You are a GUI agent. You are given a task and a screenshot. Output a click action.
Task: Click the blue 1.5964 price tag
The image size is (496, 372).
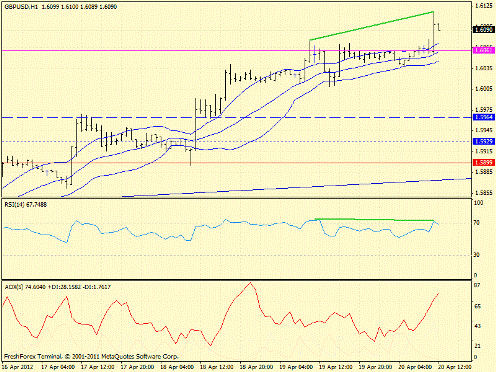tap(484, 117)
